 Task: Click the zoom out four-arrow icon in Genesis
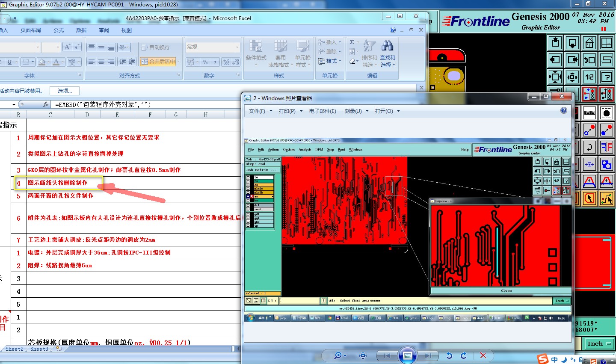[x=572, y=77]
